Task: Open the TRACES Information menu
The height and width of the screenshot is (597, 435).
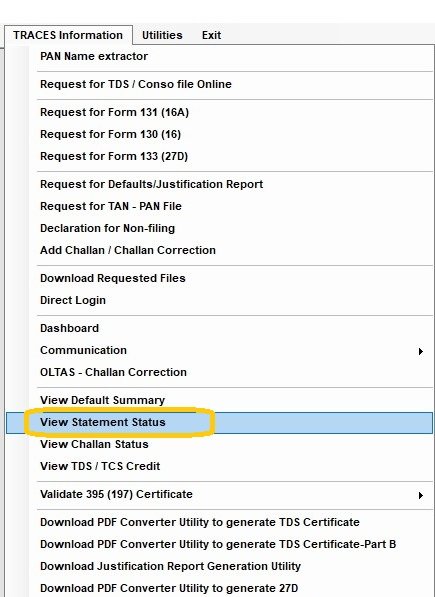Action: 68,35
